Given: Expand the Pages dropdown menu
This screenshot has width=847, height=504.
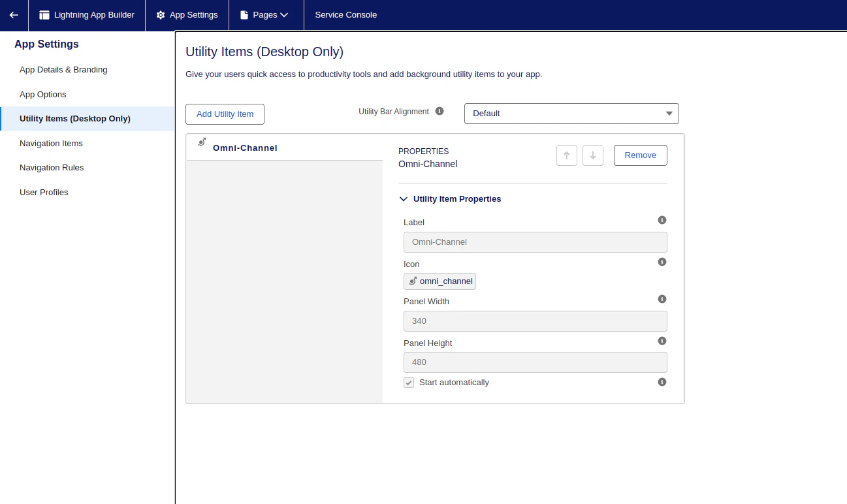Looking at the screenshot, I should [266, 15].
